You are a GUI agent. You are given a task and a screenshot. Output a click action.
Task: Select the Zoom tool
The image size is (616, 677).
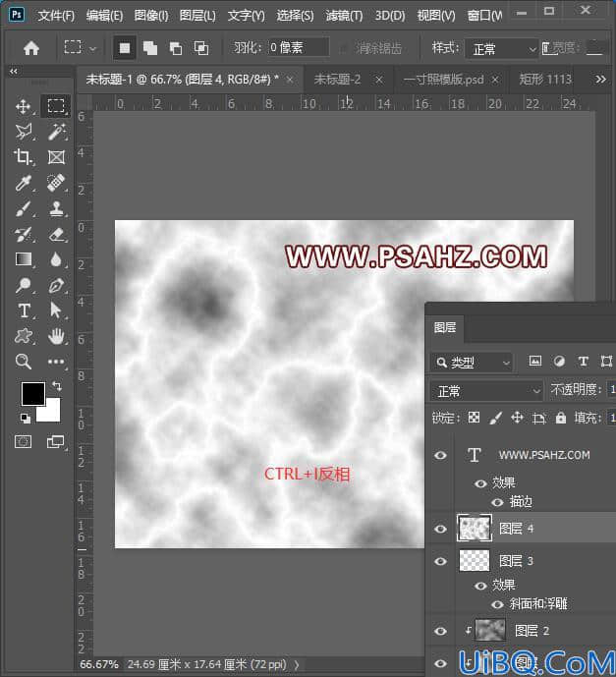24,362
